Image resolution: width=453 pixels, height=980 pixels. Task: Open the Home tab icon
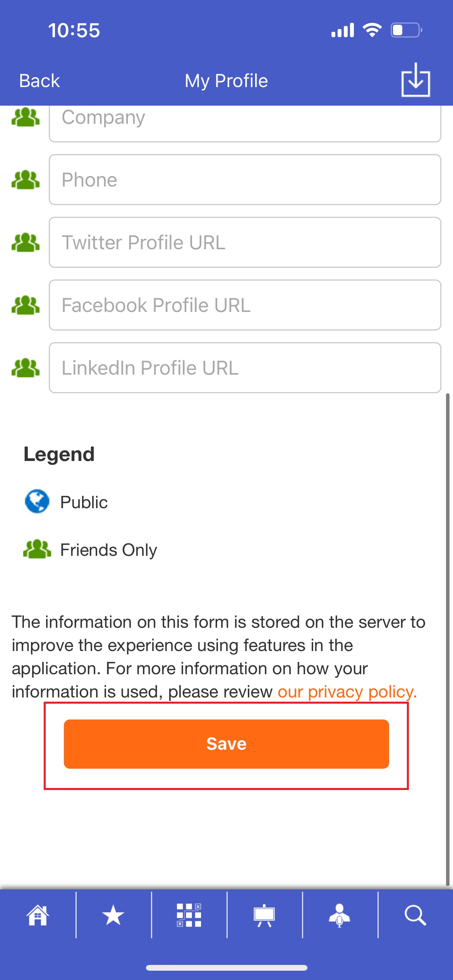coord(38,915)
